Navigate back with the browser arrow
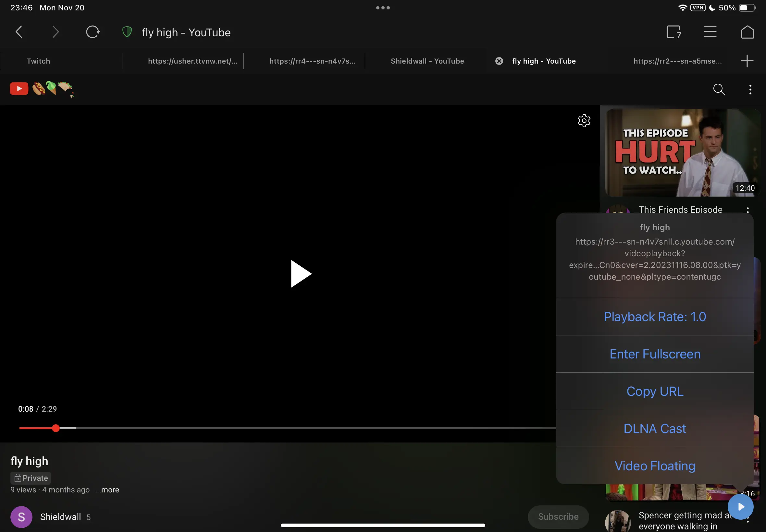Image resolution: width=766 pixels, height=532 pixels. pyautogui.click(x=19, y=32)
